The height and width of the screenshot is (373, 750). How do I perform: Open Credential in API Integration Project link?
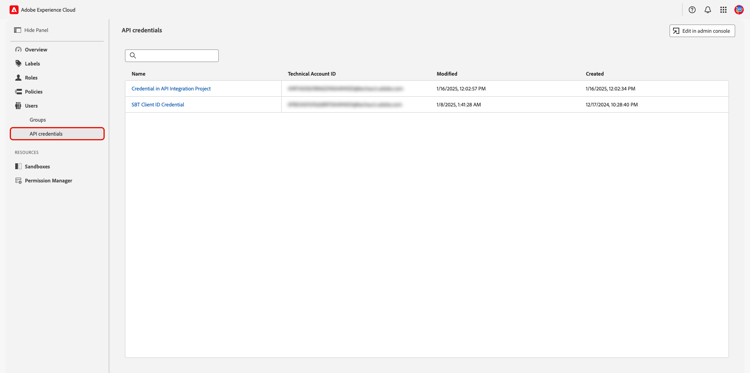(x=171, y=88)
